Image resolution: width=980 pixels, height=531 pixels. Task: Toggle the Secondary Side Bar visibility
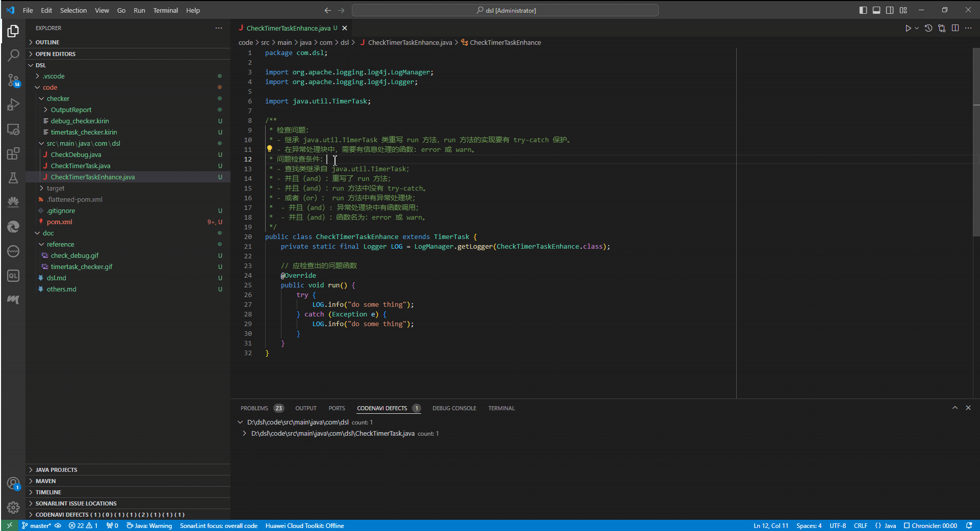click(890, 10)
